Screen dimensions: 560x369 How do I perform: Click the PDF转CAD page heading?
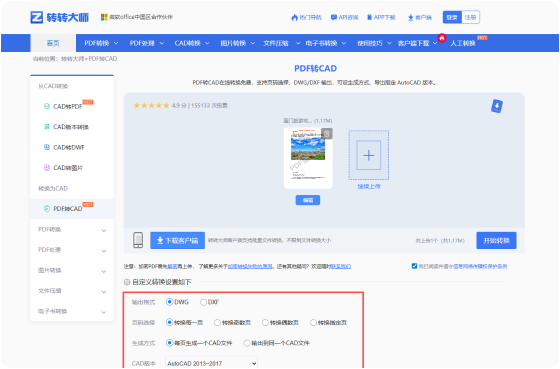pos(315,68)
